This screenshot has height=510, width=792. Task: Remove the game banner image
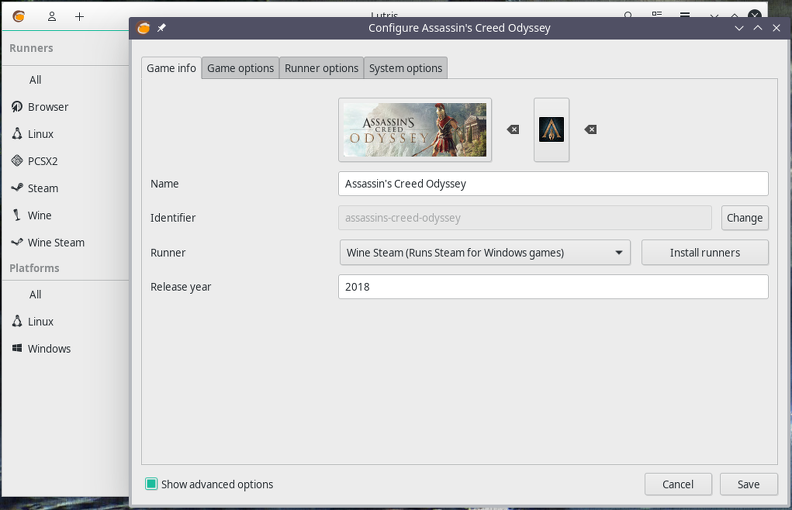513,130
